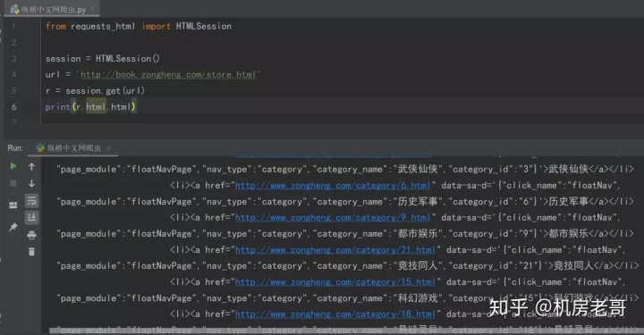Click line number 4 in gutter
Viewport: 644px width, 335px height.
pos(14,75)
